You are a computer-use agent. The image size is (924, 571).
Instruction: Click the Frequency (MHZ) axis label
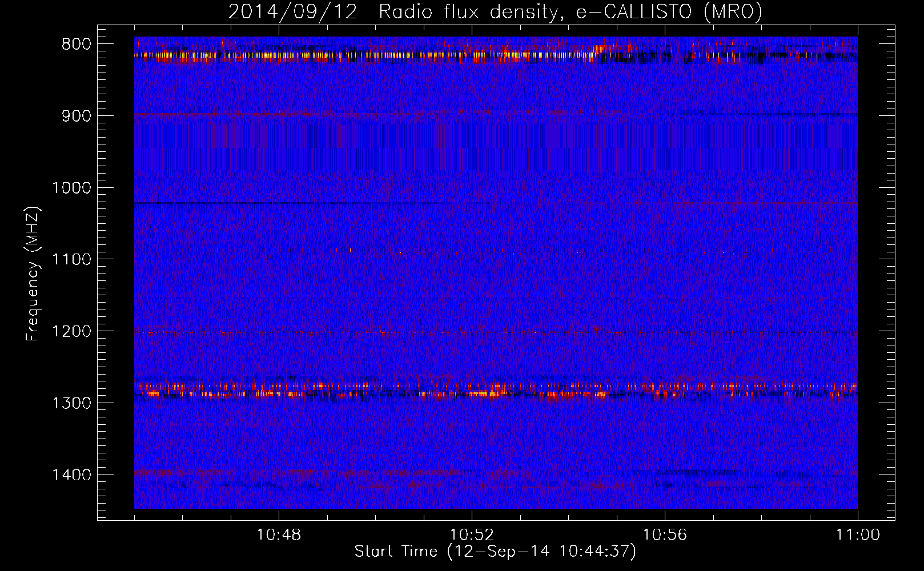(33, 274)
